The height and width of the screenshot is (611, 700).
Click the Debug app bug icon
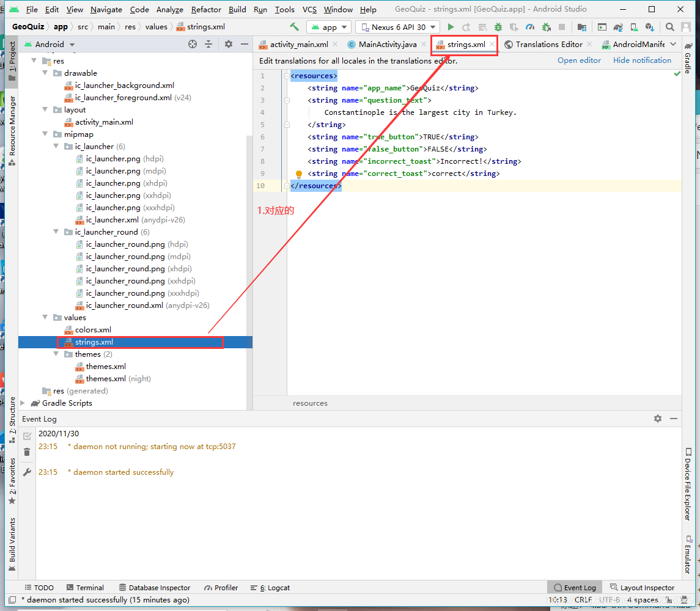(x=498, y=27)
